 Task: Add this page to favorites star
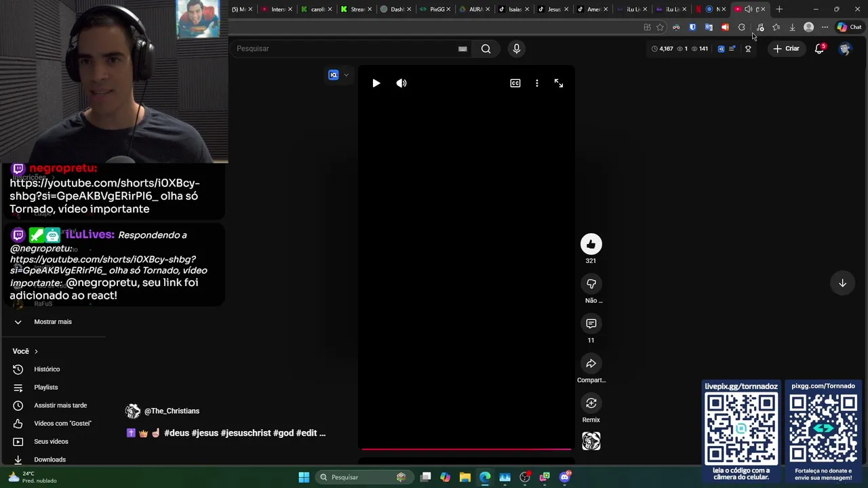coord(660,28)
